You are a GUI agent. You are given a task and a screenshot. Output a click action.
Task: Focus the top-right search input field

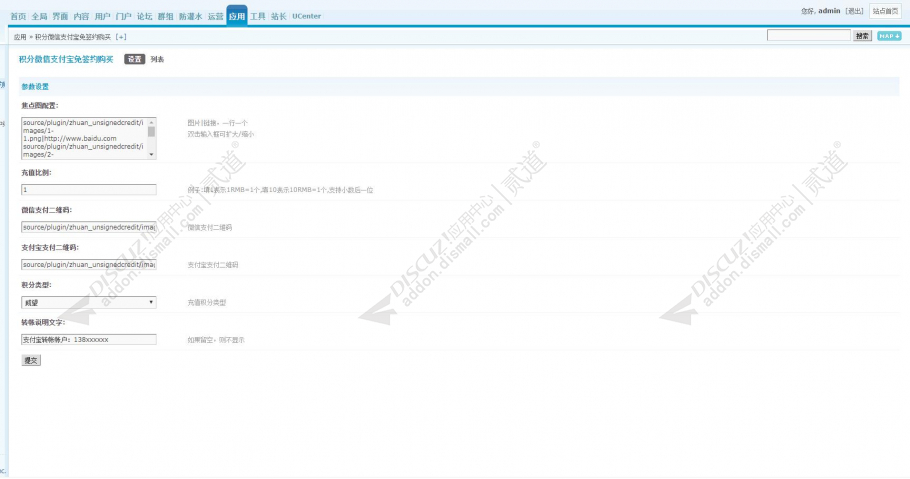808,36
